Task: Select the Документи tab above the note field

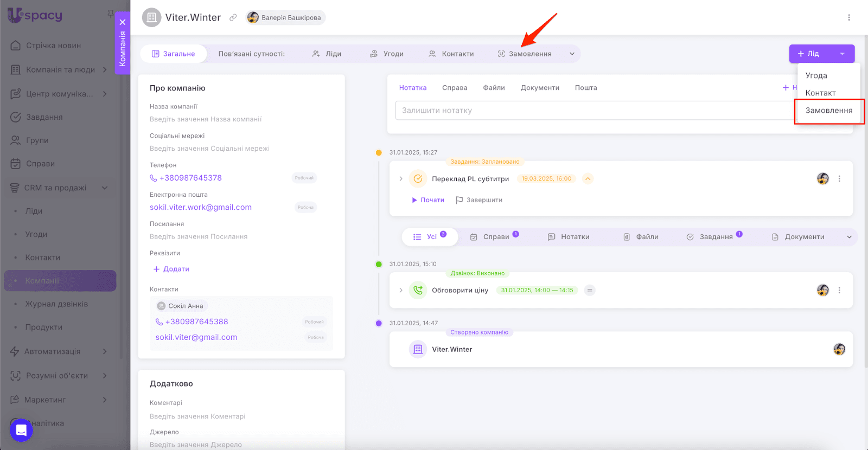Action: (x=540, y=88)
